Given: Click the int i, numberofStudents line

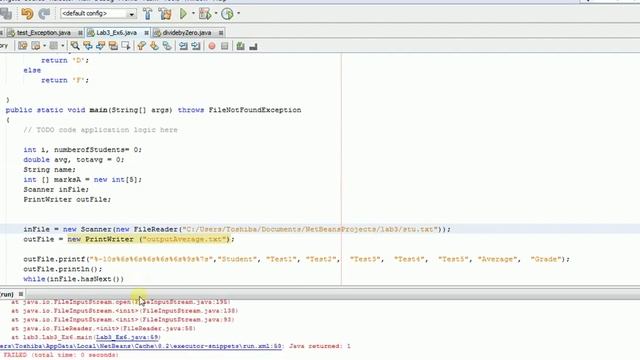Looking at the screenshot, I should [x=82, y=150].
